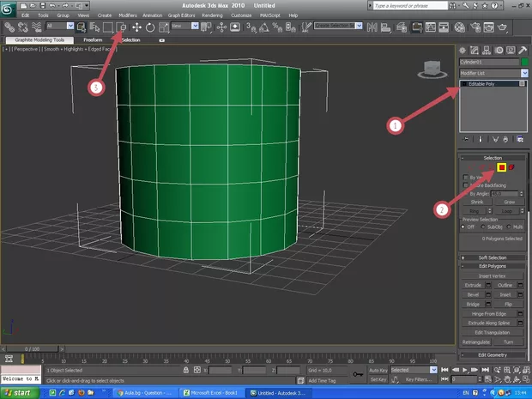Enable the By Vertex checkbox
This screenshot has width=532, height=399.
tap(466, 177)
